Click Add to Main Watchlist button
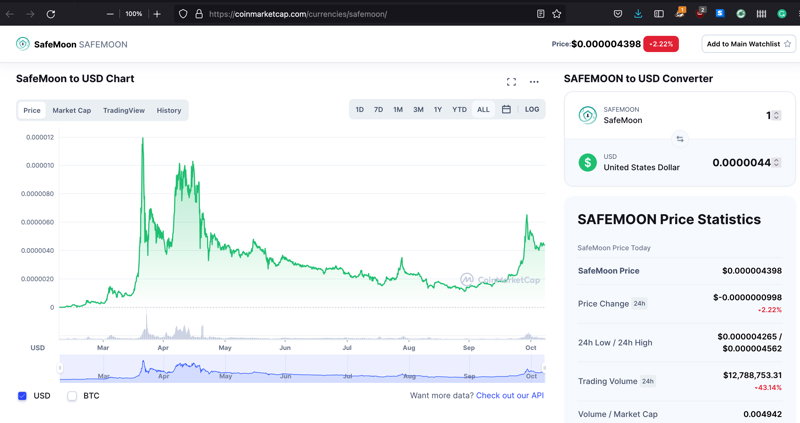 (748, 44)
